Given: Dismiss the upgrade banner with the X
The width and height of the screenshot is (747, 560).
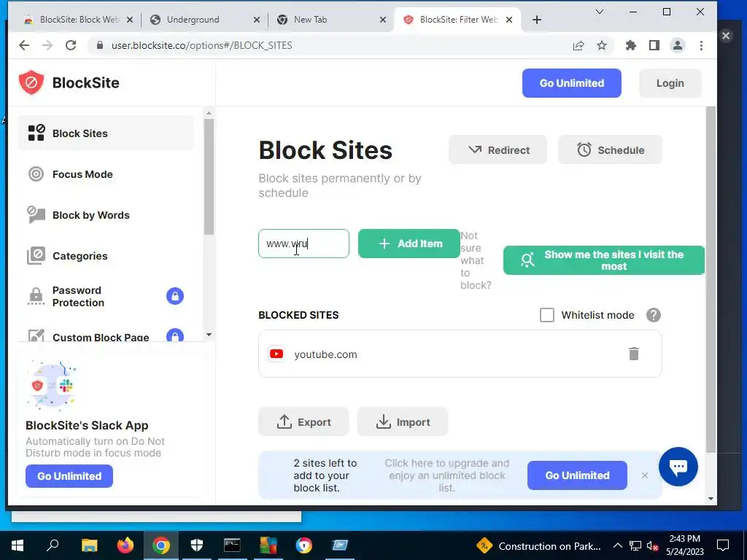Looking at the screenshot, I should pos(645,475).
